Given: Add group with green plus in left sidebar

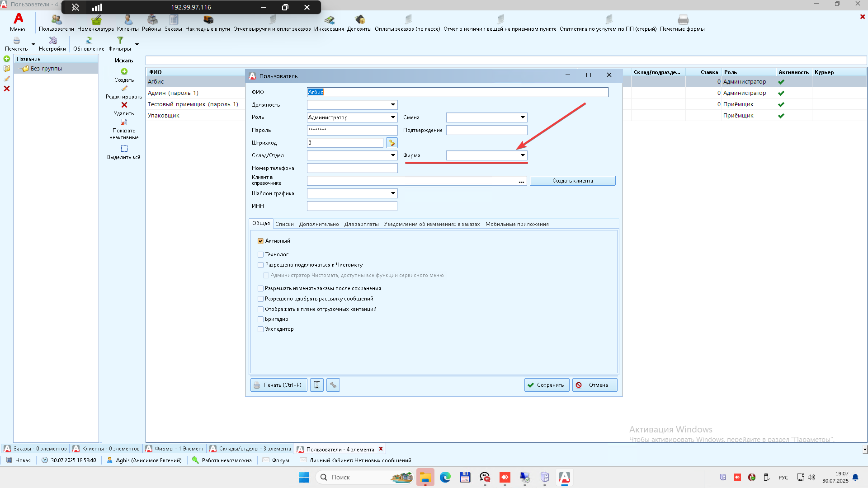Looking at the screenshot, I should (x=7, y=59).
